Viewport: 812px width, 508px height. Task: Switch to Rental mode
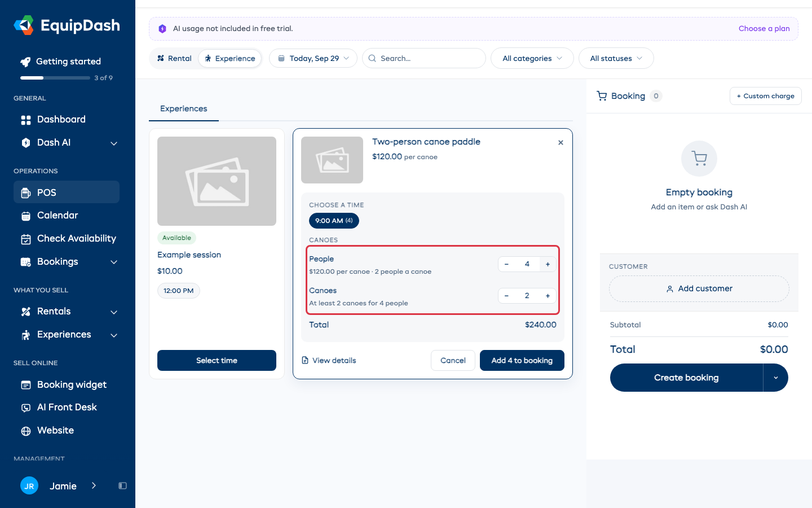click(x=174, y=58)
